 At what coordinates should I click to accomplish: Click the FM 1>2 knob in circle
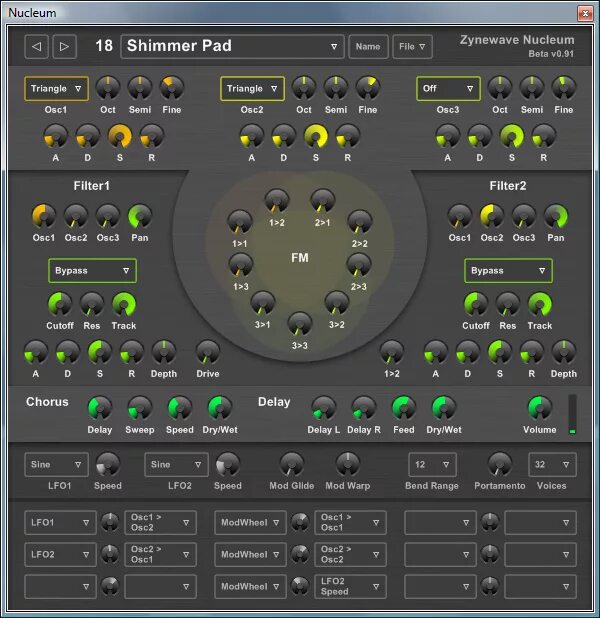point(277,201)
